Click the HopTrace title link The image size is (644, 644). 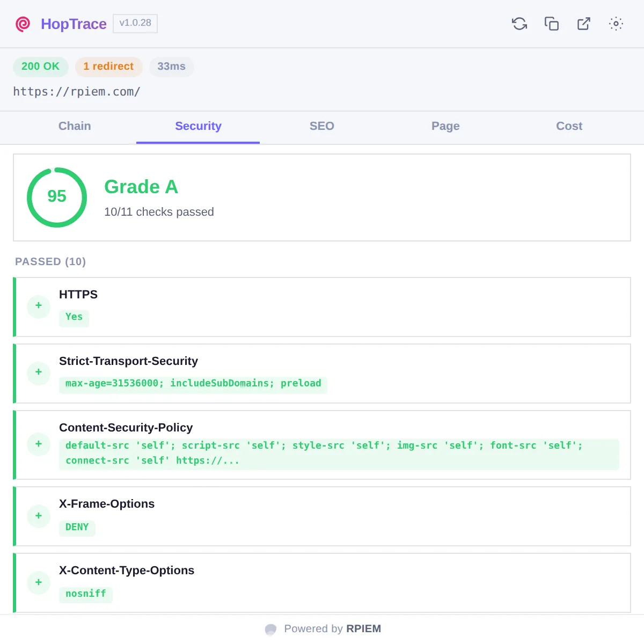tap(74, 24)
